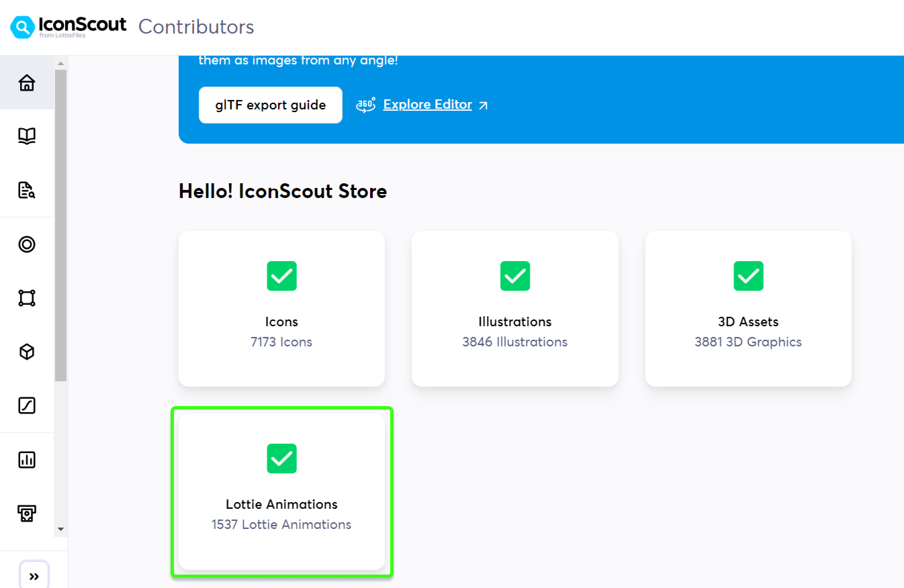This screenshot has height=588, width=904.
Task: Open the document search sidebar icon
Action: coord(27,190)
